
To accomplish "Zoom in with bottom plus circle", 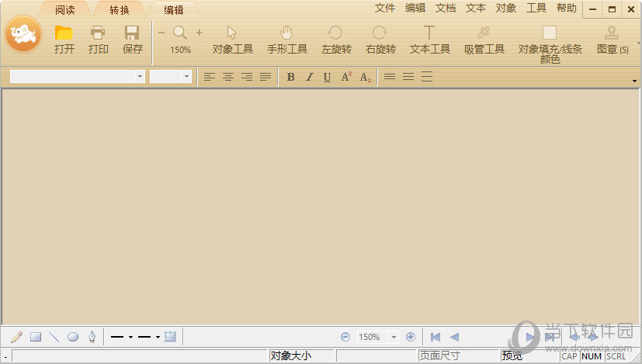I will point(410,337).
